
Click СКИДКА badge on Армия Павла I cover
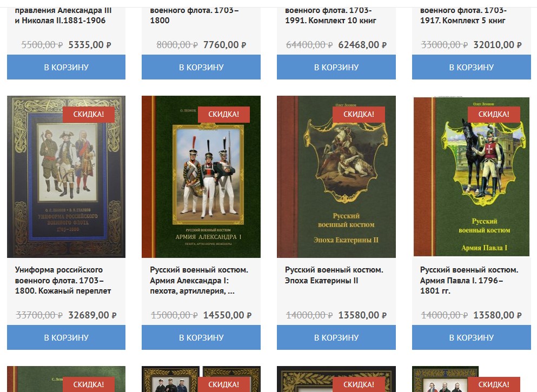pos(494,114)
